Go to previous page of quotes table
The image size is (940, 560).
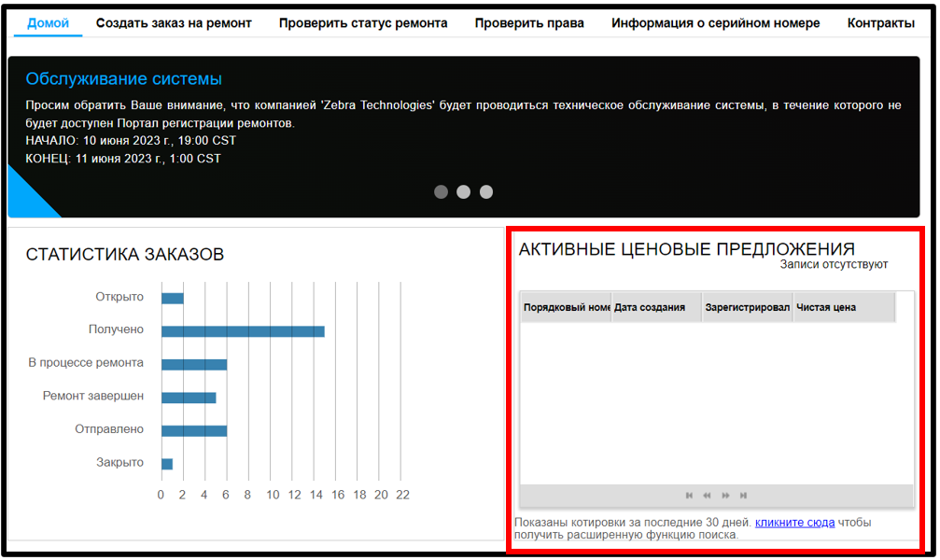(x=708, y=496)
